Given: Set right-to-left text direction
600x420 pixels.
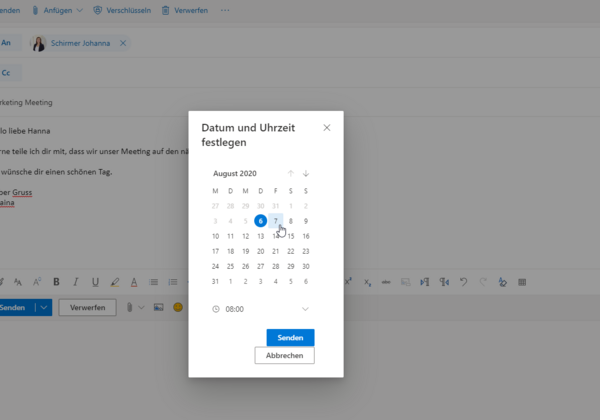Looking at the screenshot, I should pos(444,282).
